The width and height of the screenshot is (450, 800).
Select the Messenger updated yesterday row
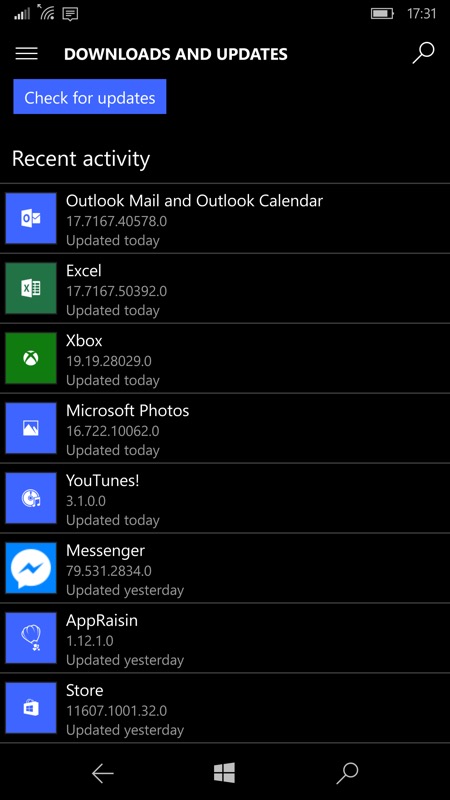(225, 568)
